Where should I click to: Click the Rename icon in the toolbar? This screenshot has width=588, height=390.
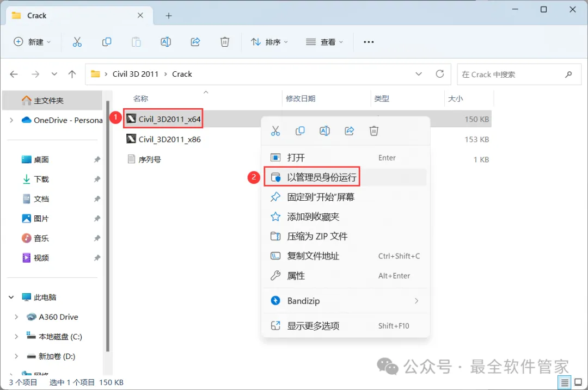coord(166,42)
